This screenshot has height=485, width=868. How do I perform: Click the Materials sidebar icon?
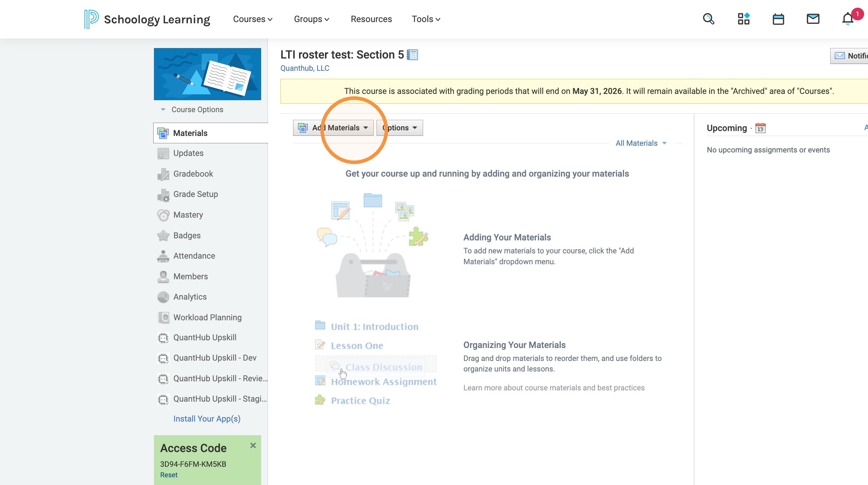163,133
